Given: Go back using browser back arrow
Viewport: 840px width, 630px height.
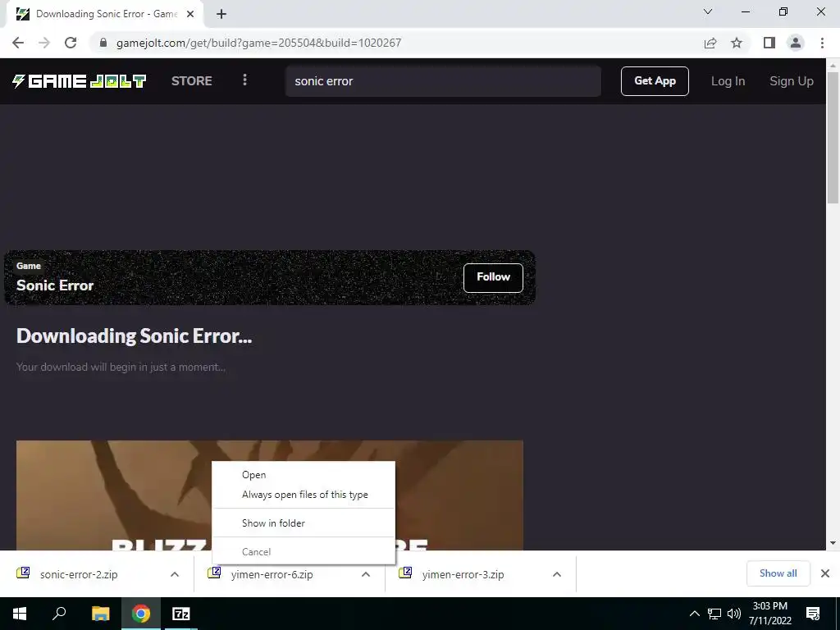Looking at the screenshot, I should point(18,43).
